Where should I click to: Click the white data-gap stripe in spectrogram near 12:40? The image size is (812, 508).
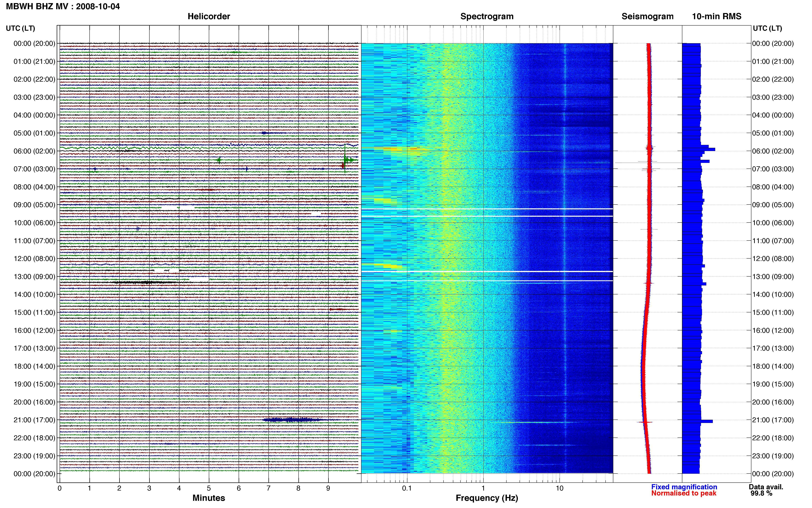[x=487, y=271]
